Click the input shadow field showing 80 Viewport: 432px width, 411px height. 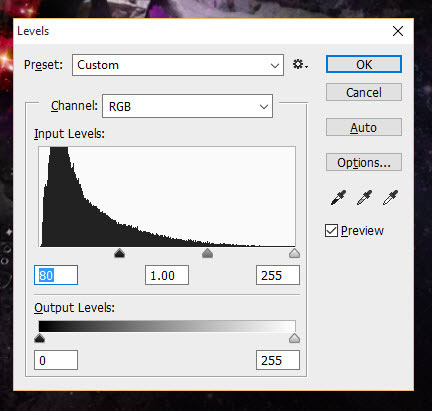pos(56,275)
